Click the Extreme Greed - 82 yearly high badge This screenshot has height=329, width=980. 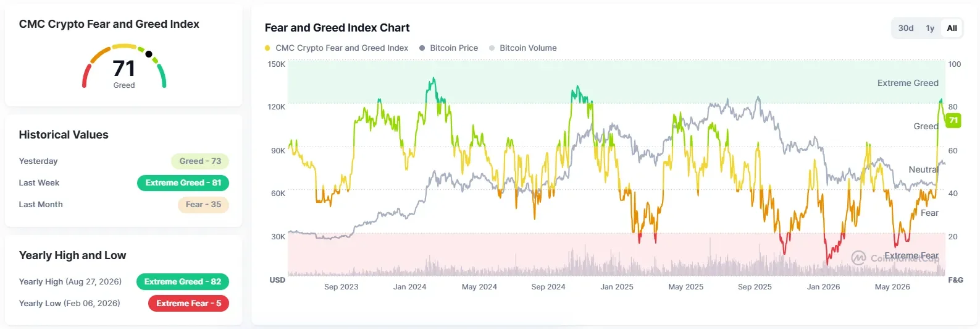(183, 282)
